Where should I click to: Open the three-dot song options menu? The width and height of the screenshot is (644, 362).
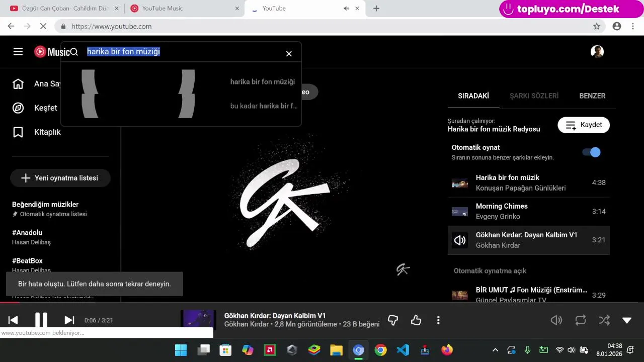point(438,320)
